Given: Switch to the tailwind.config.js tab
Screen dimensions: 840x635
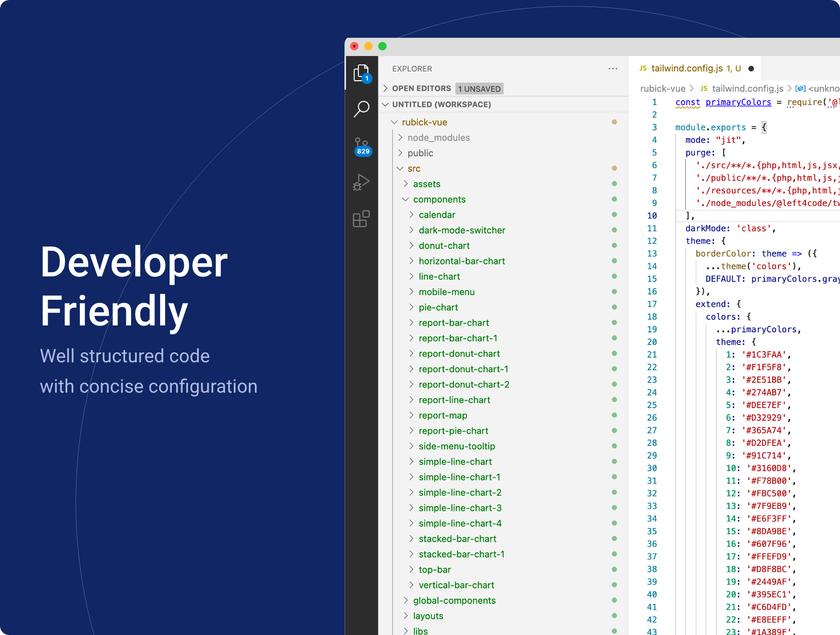Looking at the screenshot, I should pyautogui.click(x=695, y=69).
